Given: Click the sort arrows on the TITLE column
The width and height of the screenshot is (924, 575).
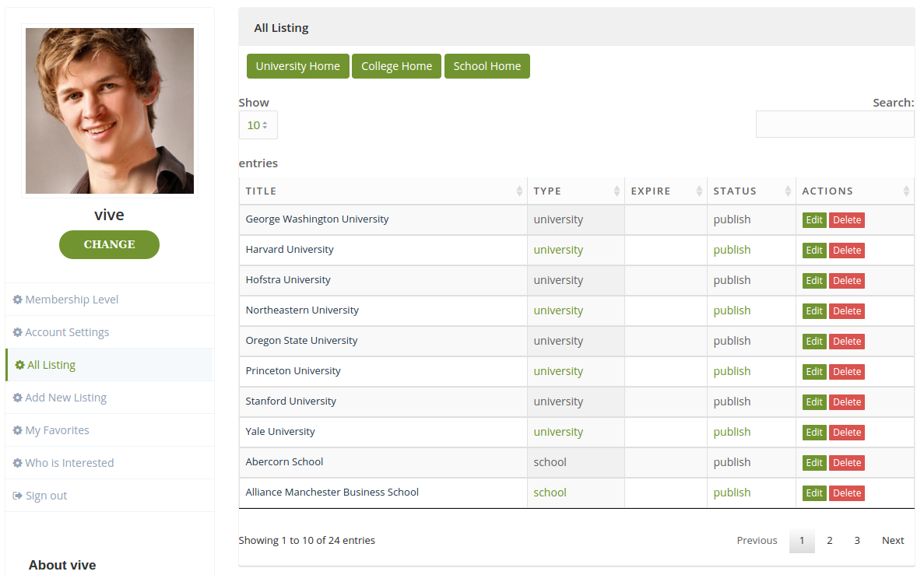Looking at the screenshot, I should (520, 191).
